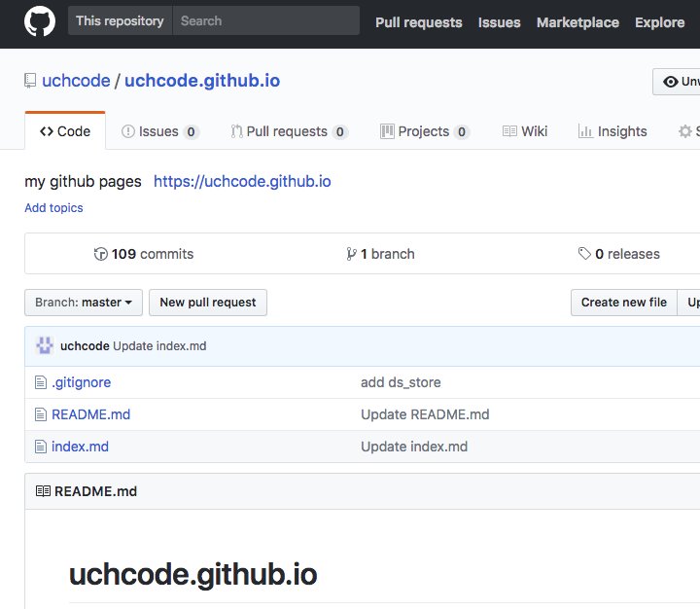Open commits history clock icon

100,254
